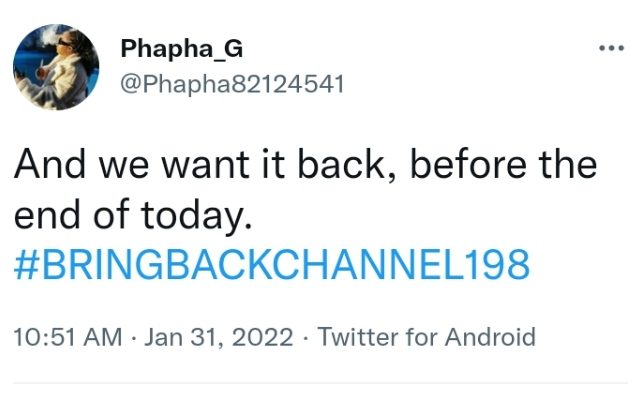Click the tweet's first line of text
640x413 pixels.
(x=305, y=165)
